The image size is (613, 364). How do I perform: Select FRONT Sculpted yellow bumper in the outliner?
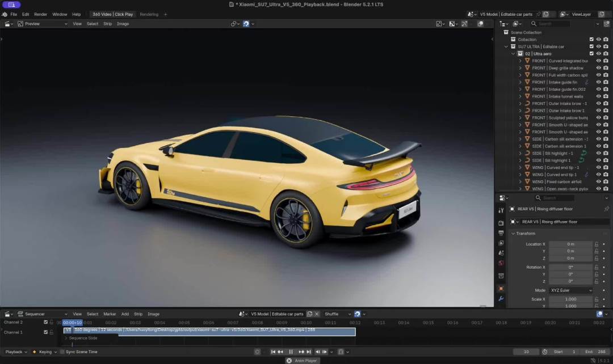click(560, 117)
